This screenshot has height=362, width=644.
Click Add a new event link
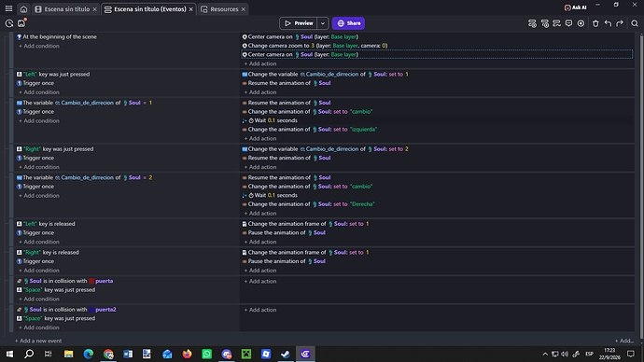pos(38,341)
